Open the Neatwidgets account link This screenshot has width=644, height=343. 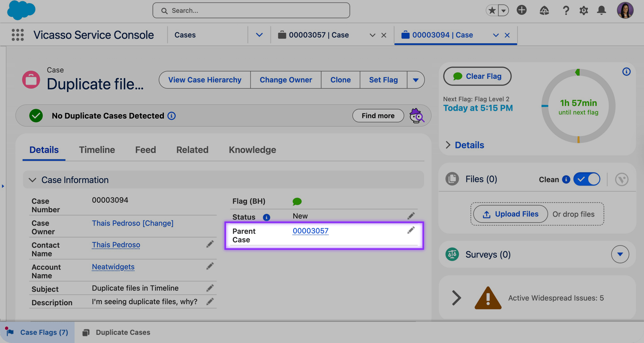pyautogui.click(x=113, y=267)
